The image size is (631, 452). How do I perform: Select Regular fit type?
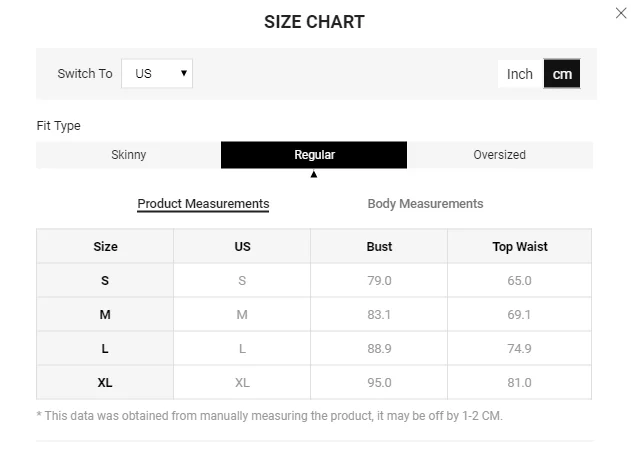(314, 155)
